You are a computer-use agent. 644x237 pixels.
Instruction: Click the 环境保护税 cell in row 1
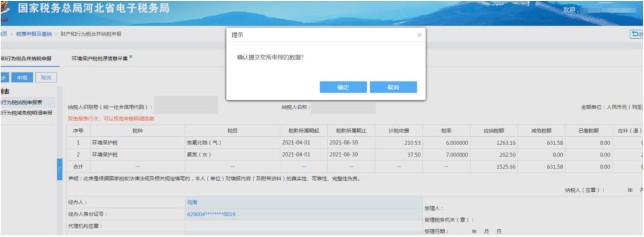click(x=137, y=143)
